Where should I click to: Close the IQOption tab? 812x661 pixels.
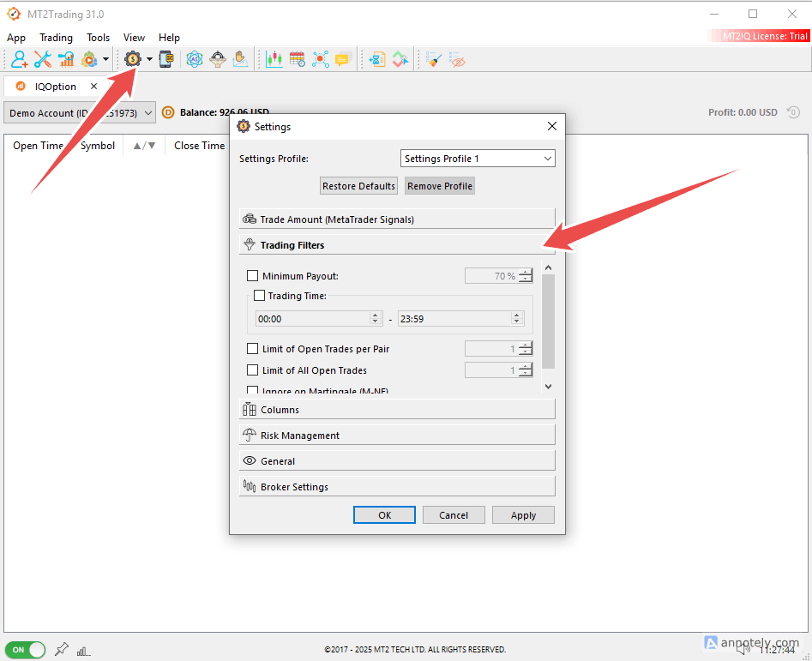pos(93,87)
